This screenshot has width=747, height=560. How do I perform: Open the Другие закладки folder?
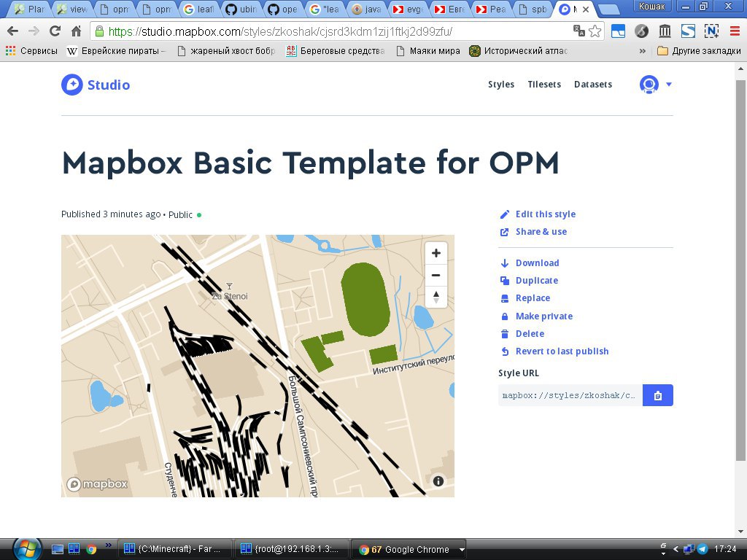(x=699, y=51)
